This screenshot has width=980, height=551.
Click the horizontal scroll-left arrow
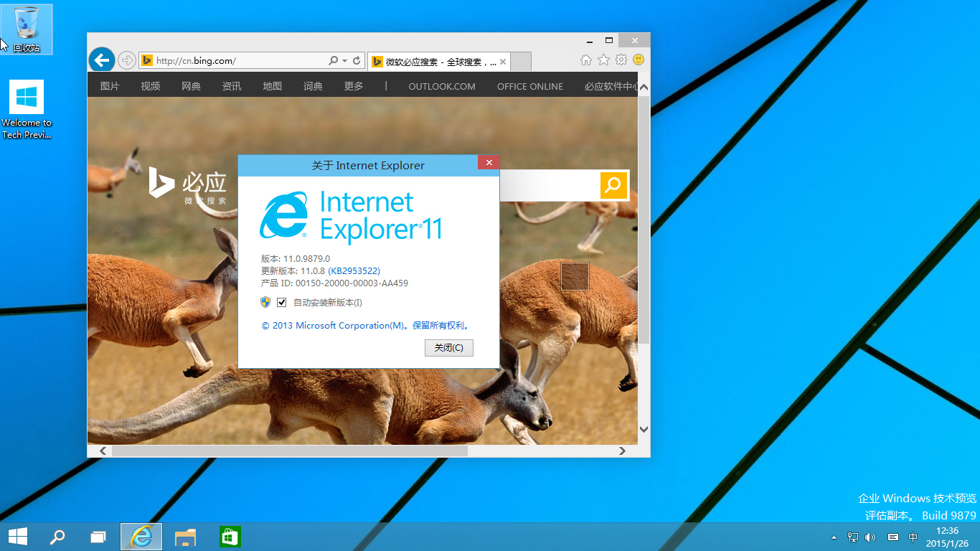click(x=103, y=451)
